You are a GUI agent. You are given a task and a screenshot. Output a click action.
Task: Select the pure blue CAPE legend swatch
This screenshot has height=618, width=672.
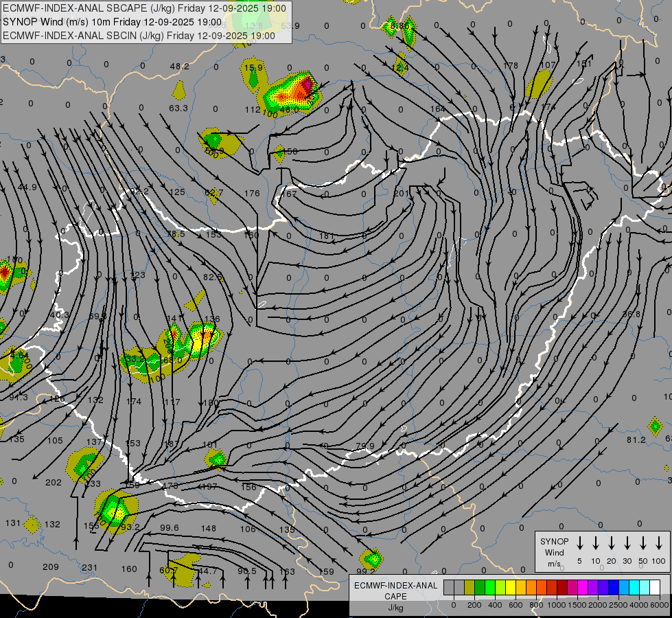point(614,588)
